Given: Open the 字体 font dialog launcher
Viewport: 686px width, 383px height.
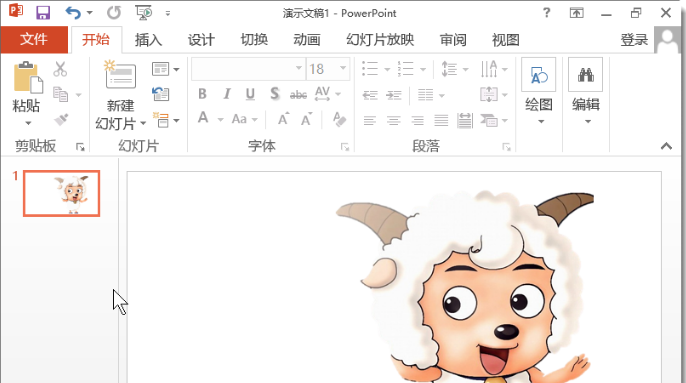Looking at the screenshot, I should 345,147.
